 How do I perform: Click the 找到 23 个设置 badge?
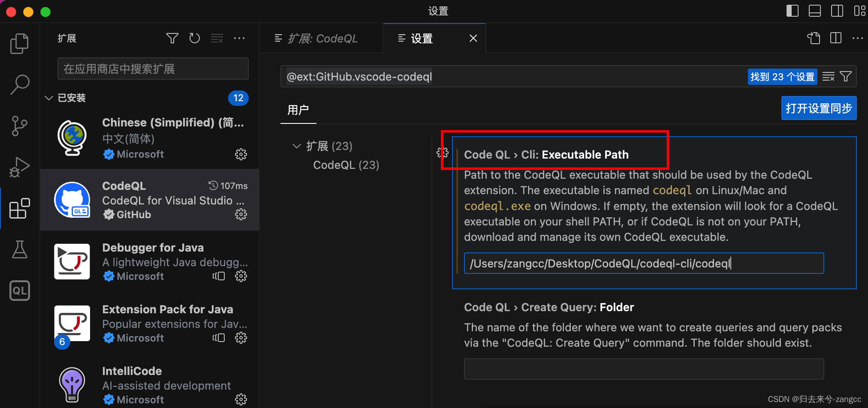pos(782,77)
